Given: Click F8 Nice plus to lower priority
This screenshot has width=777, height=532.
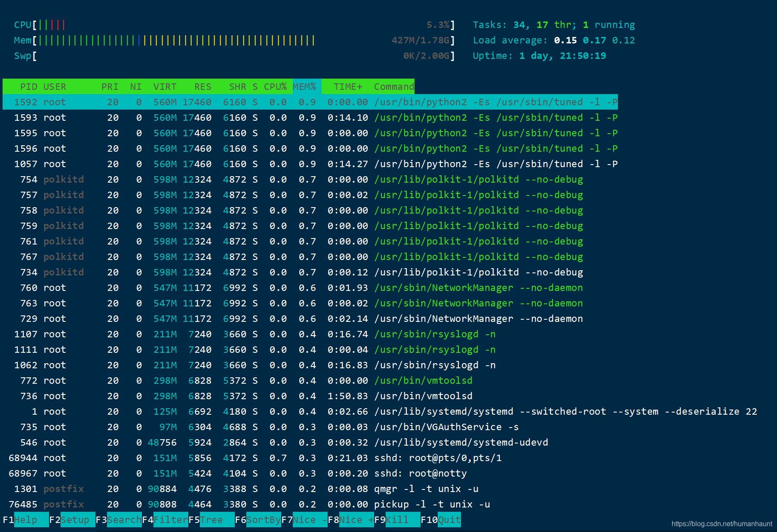Looking at the screenshot, I should point(351,520).
